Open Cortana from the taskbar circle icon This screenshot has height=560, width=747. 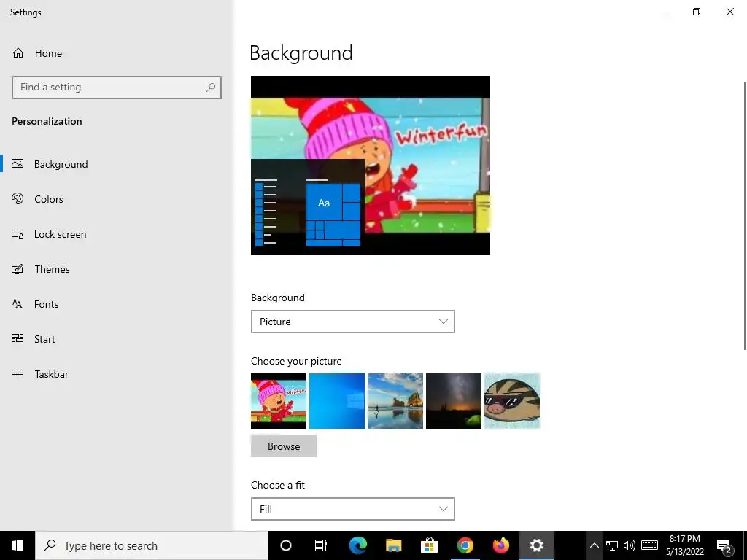pos(286,545)
